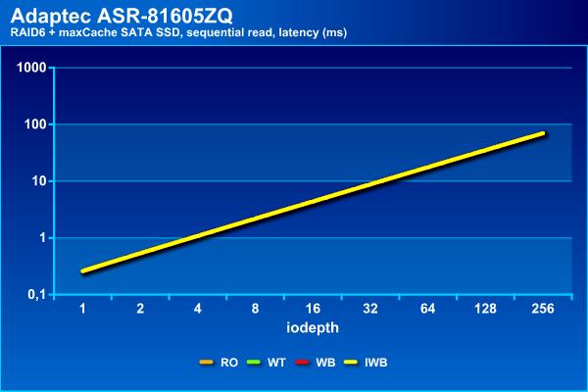Click the y-axis label '100'
The width and height of the screenshot is (588, 392).
point(35,124)
